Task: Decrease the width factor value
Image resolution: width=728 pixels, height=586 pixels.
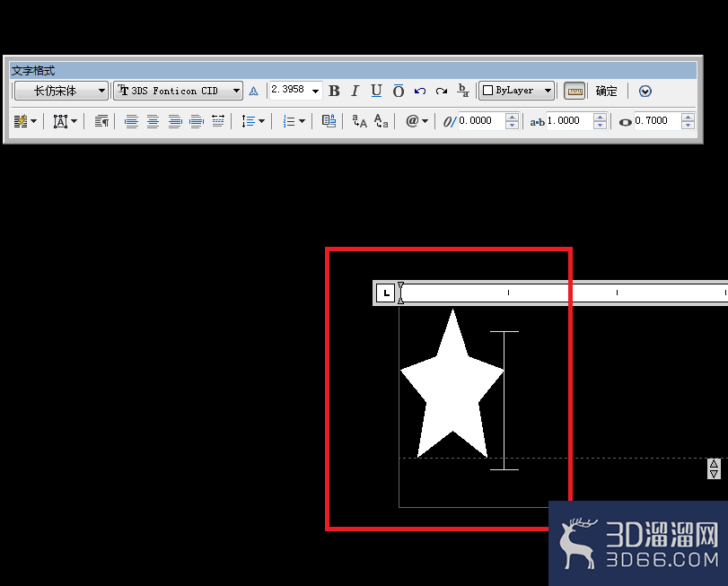Action: pyautogui.click(x=689, y=125)
